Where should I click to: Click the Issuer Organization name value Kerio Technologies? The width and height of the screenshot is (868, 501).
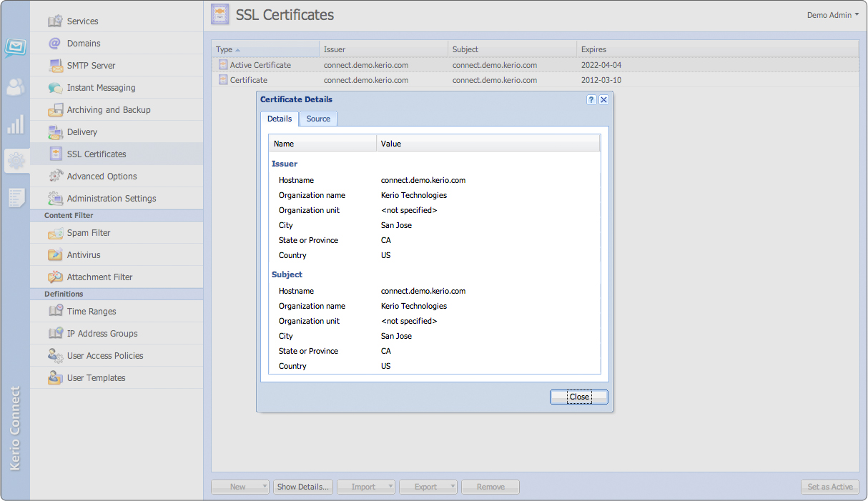[414, 195]
